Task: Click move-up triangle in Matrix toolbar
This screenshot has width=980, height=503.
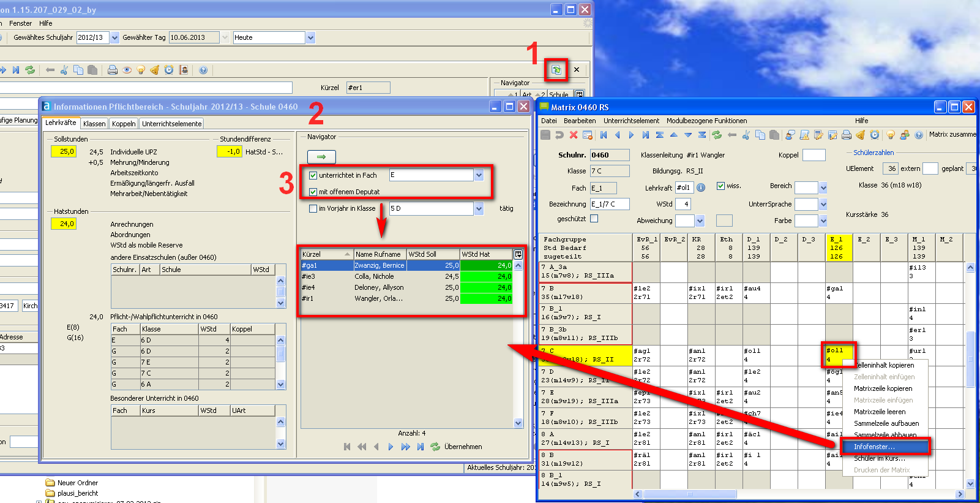Action: point(674,135)
